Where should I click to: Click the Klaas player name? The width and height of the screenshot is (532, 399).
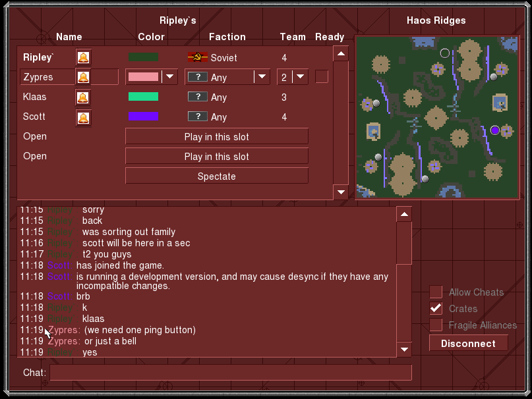click(34, 97)
